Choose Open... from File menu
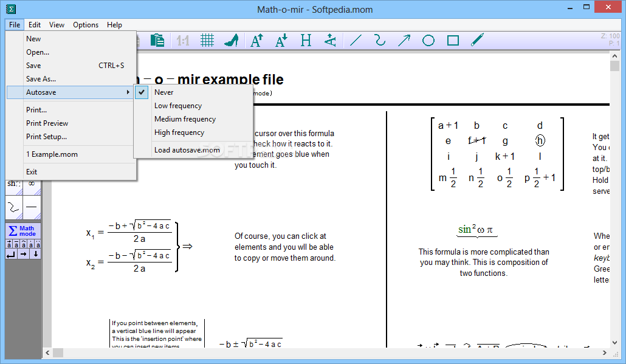 point(71,52)
